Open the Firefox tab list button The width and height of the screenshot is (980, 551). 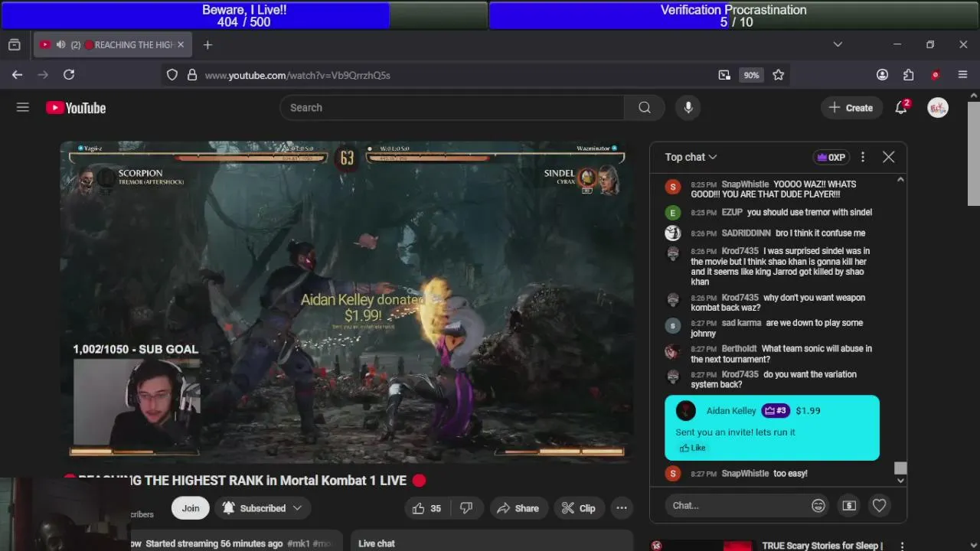(14, 45)
